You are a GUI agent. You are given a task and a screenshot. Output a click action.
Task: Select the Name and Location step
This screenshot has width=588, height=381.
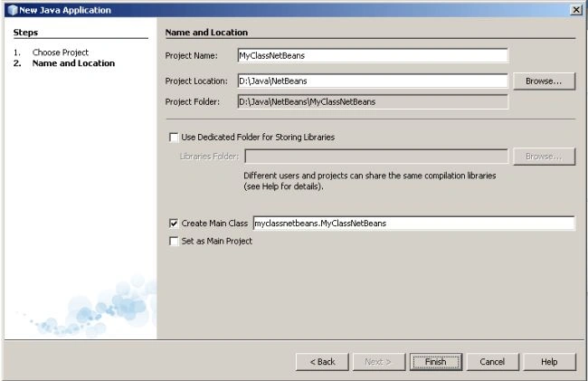[x=73, y=63]
